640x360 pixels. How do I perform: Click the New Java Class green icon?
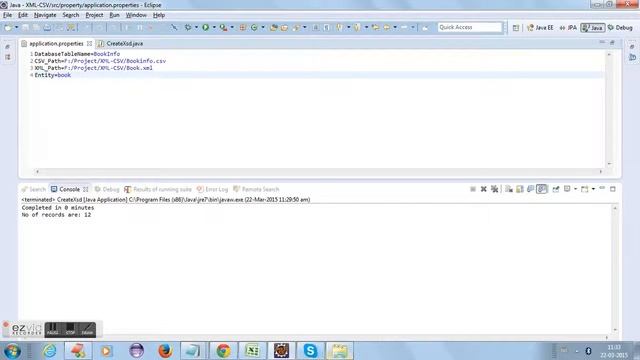pos(254,27)
